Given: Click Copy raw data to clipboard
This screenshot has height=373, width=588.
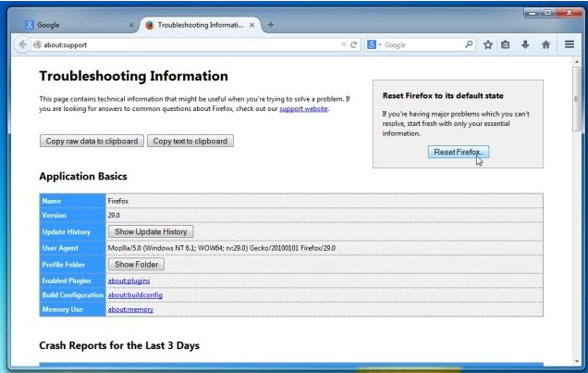Looking at the screenshot, I should 92,141.
